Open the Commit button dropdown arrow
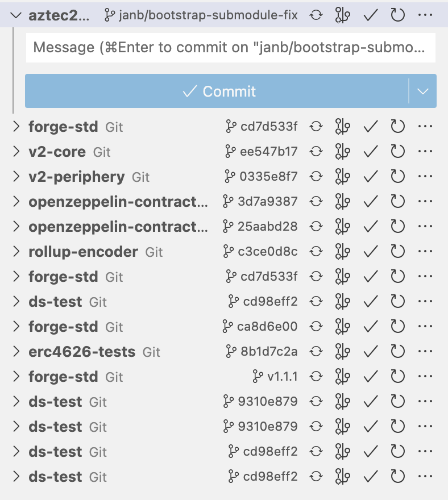Image resolution: width=448 pixels, height=500 pixels. pyautogui.click(x=423, y=90)
